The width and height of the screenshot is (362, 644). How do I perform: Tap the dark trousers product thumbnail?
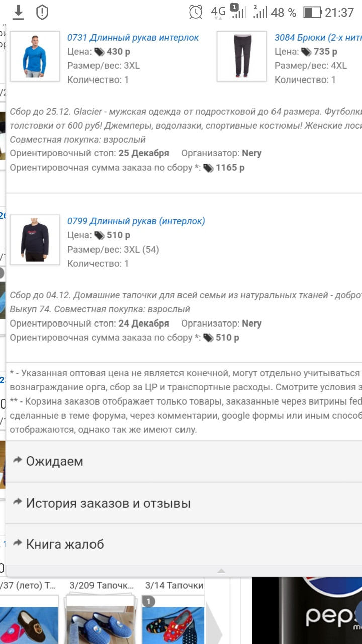(x=242, y=56)
